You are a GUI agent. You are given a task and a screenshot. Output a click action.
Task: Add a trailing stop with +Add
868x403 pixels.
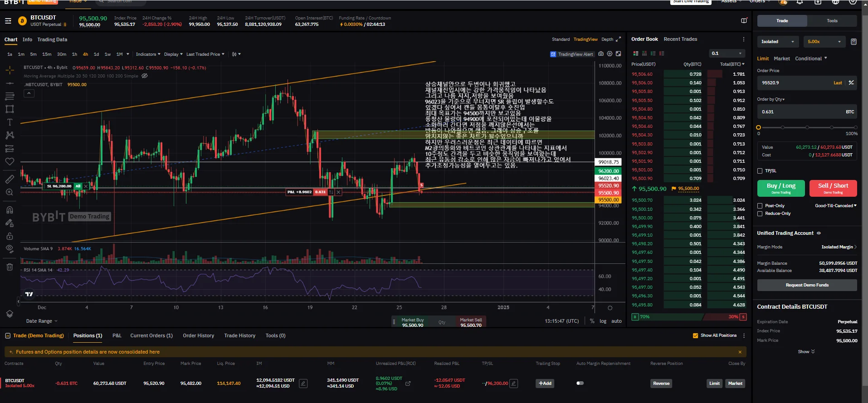[545, 384]
